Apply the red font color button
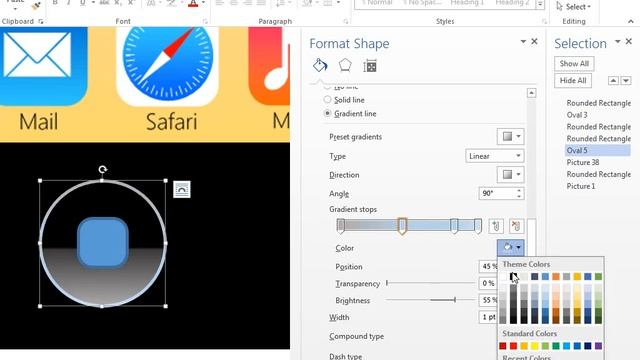This screenshot has height=360, width=640. pos(193,4)
